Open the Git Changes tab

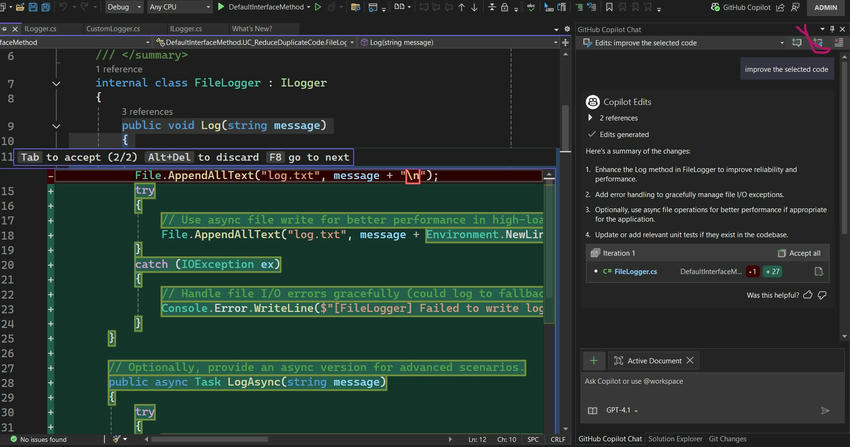727,439
